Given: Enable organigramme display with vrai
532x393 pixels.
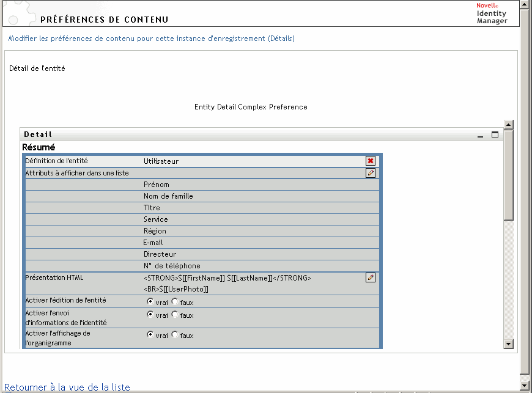Looking at the screenshot, I should [x=150, y=335].
